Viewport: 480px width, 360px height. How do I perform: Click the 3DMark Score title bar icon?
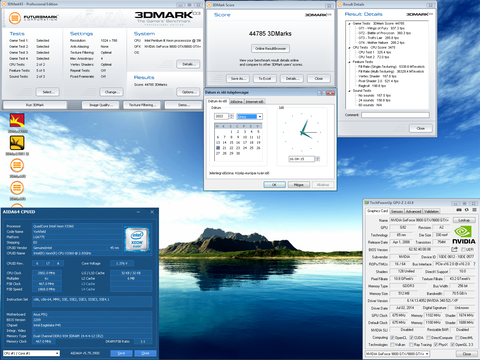tap(209, 5)
